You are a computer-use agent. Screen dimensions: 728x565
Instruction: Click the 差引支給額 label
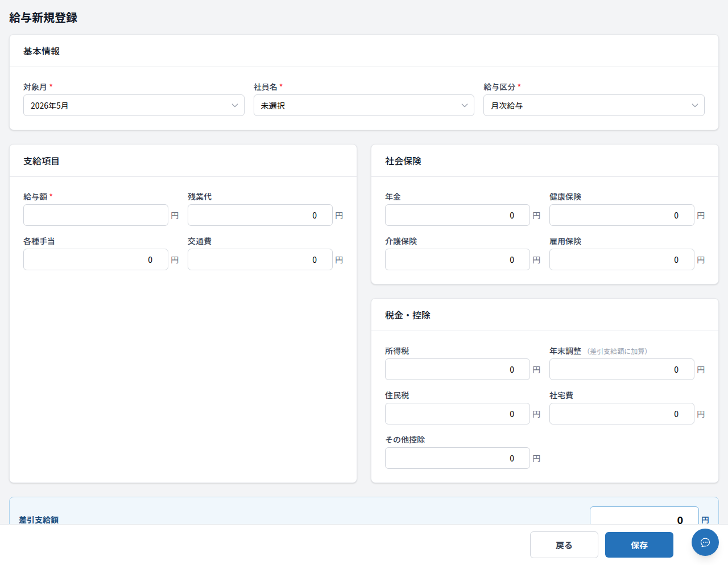coord(39,519)
